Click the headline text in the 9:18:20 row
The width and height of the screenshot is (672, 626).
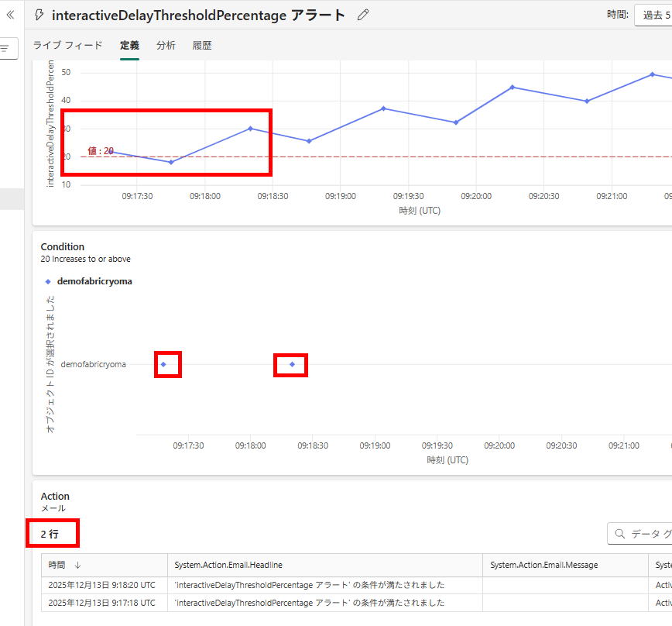[310, 585]
